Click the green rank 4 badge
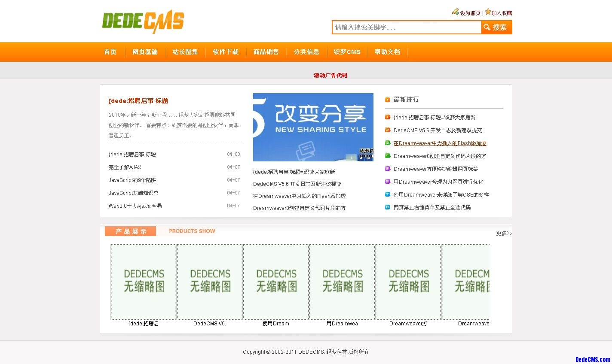This screenshot has height=364, width=612. pos(387,156)
